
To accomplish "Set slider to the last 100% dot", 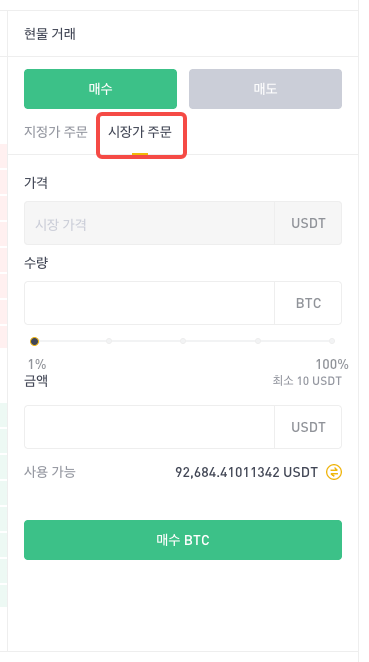I will tap(332, 341).
